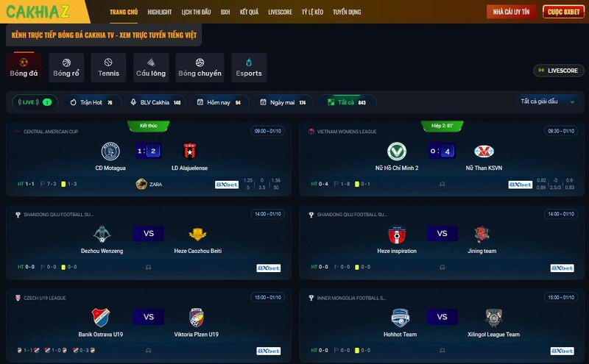The image size is (589, 364).
Task: Show Ngày mai matches list
Action: coord(284,102)
